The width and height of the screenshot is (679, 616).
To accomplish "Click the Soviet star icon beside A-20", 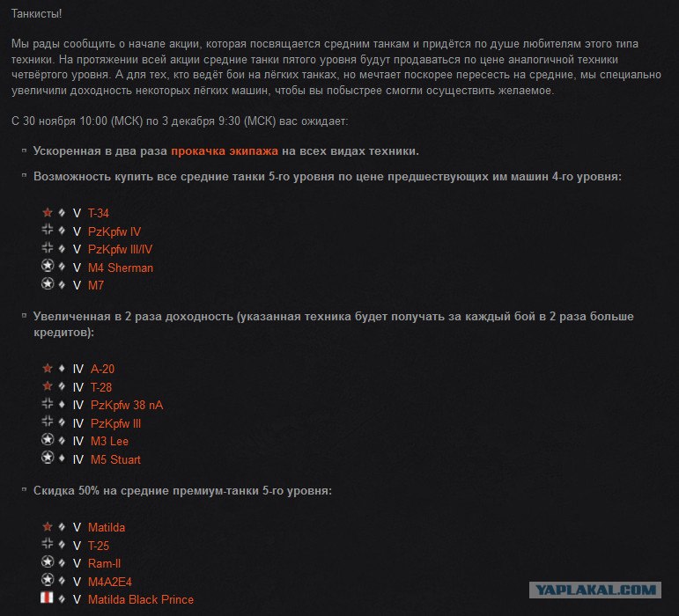I will [x=48, y=368].
